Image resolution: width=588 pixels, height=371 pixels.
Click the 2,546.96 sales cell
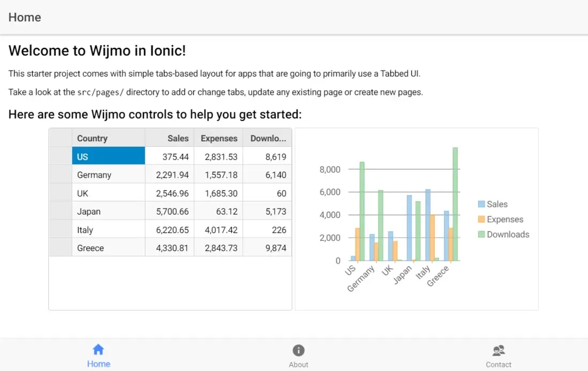pyautogui.click(x=170, y=193)
